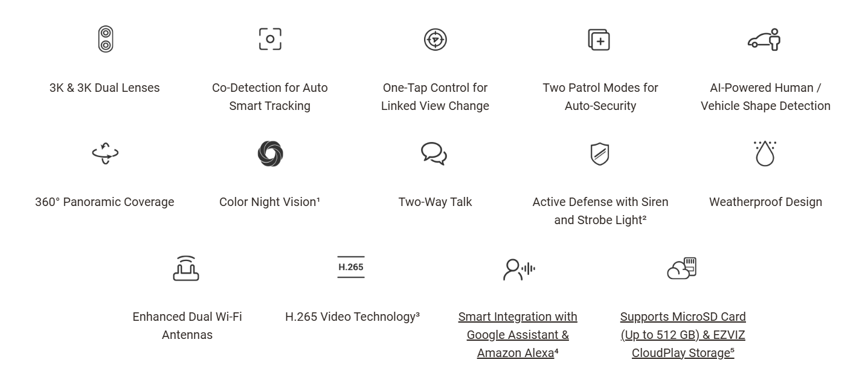Click the dual Wi-Fi antennas router icon
Viewport: 868px width, 380px height.
pyautogui.click(x=186, y=268)
